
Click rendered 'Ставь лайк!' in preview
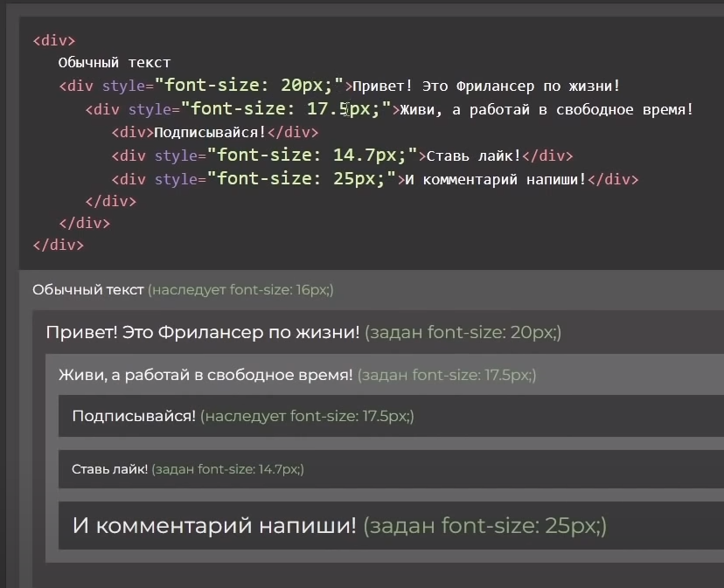click(x=110, y=469)
